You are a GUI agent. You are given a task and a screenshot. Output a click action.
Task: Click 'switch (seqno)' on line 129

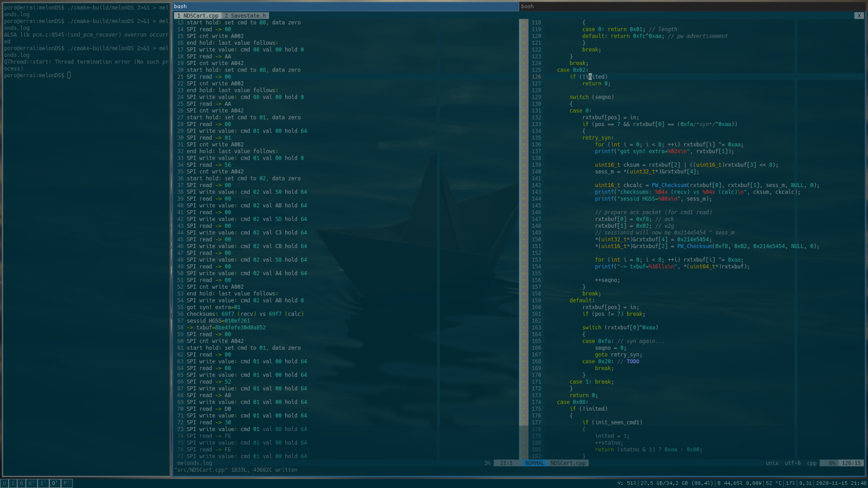[591, 97]
